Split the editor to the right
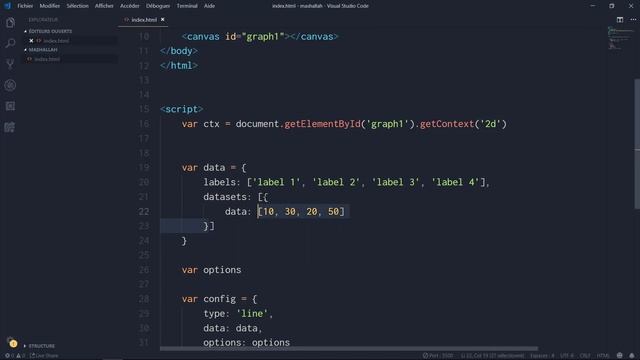 pyautogui.click(x=620, y=20)
